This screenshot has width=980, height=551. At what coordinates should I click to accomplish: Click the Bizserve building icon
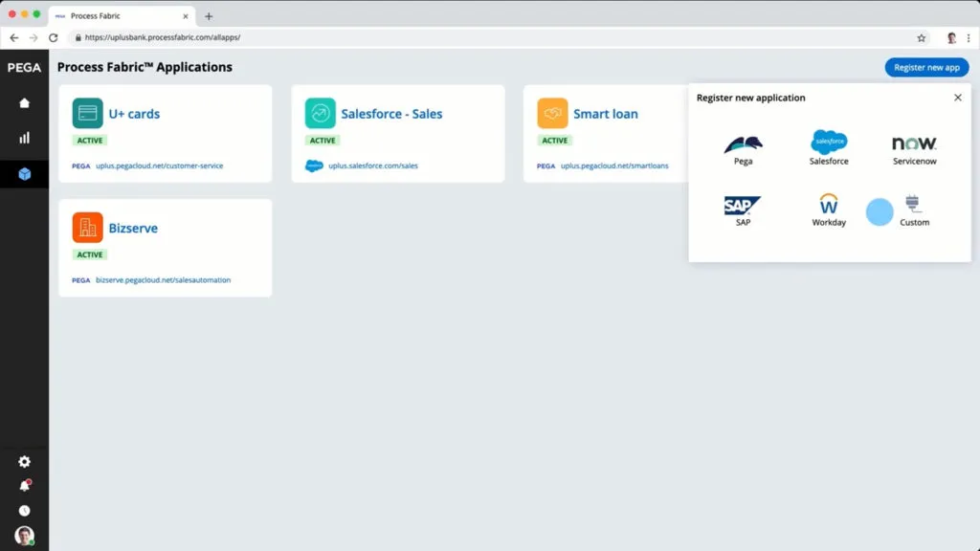87,228
